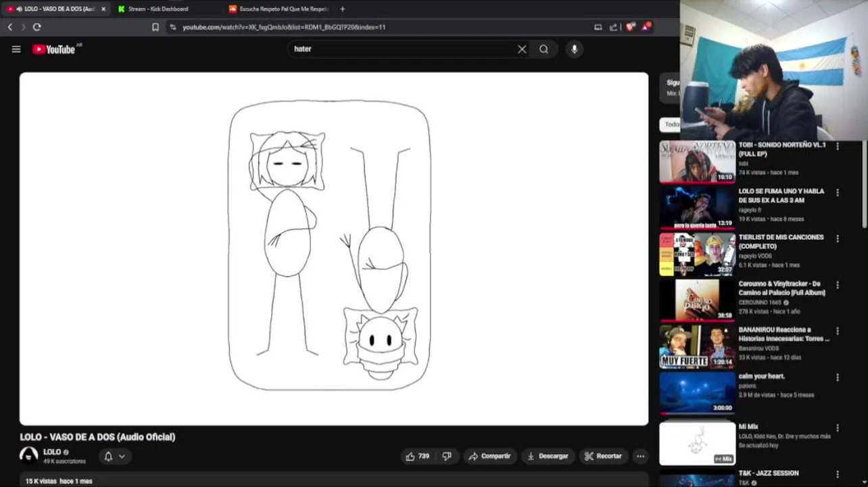The image size is (868, 487).
Task: Open Cerounno & Vinyltracker title link
Action: (x=782, y=288)
